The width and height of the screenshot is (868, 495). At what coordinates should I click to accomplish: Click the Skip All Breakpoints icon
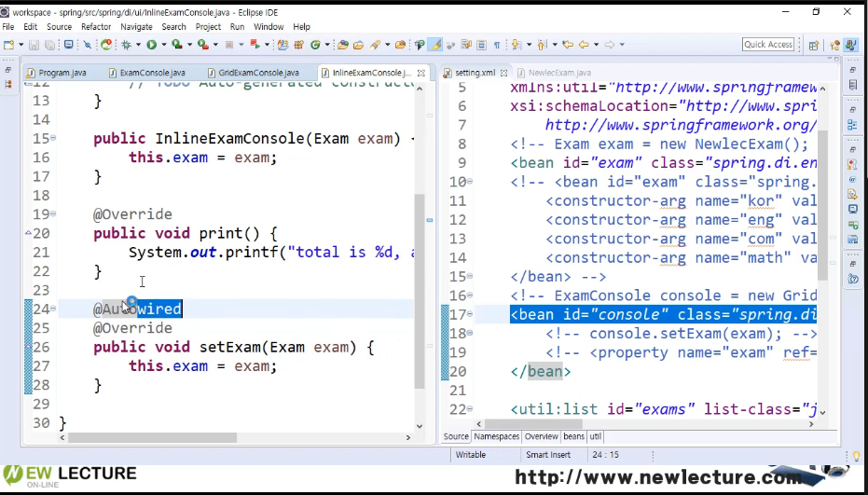pyautogui.click(x=88, y=45)
